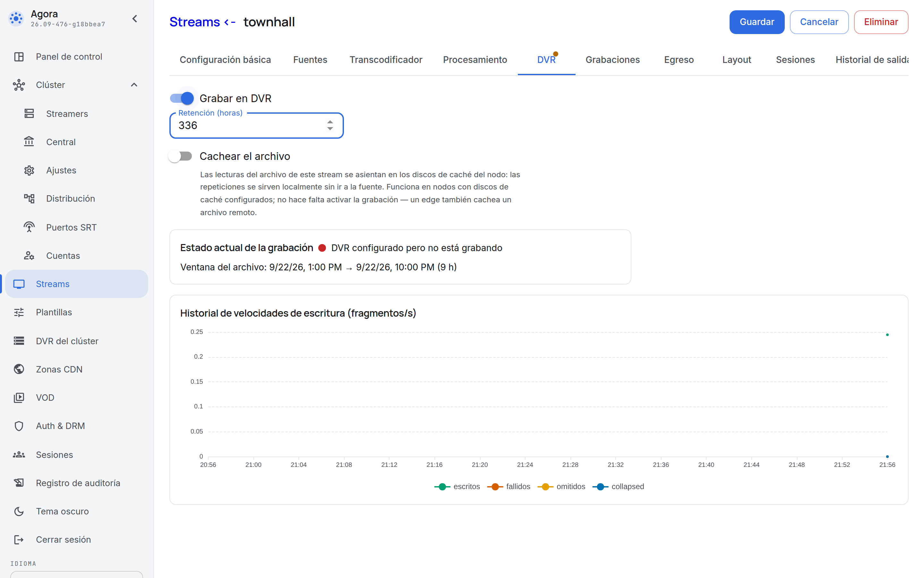Toggle the omitidos legend series
The width and height of the screenshot is (924, 578).
coord(561,486)
